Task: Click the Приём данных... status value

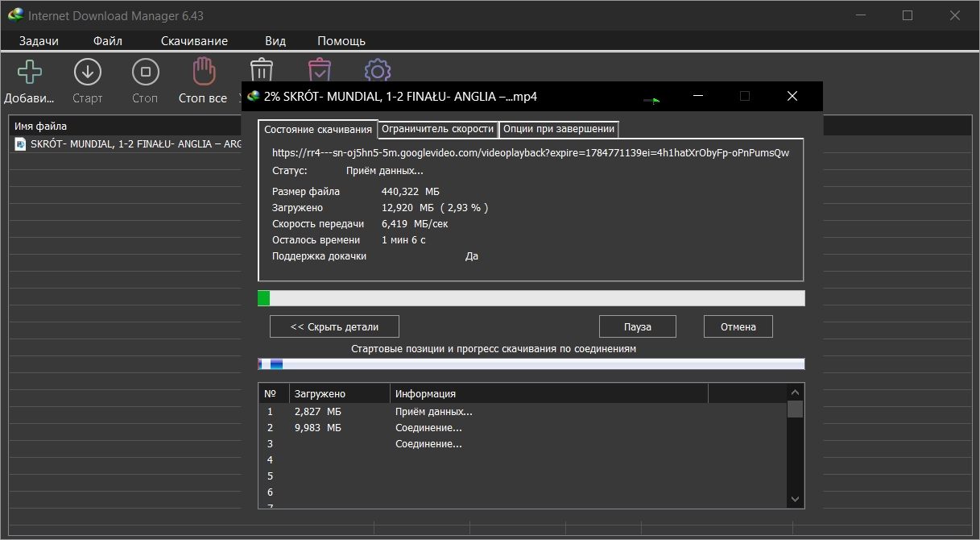Action: point(385,171)
